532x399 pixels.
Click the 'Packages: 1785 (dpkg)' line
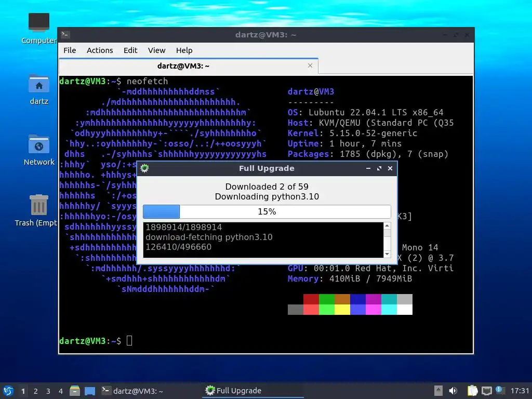coord(368,154)
